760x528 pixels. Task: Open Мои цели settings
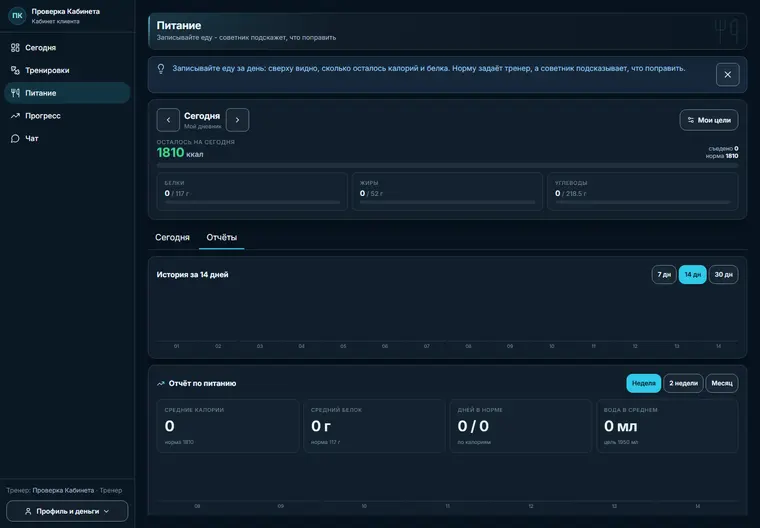[x=709, y=120]
